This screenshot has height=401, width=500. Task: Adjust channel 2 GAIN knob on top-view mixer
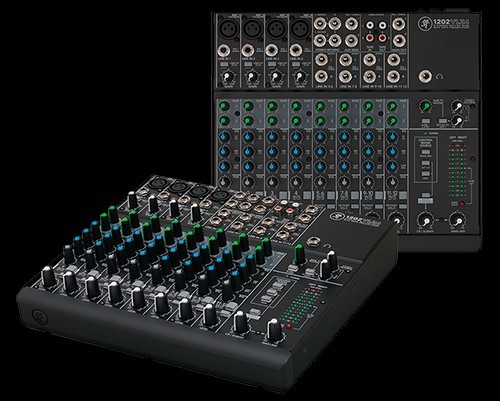252,77
